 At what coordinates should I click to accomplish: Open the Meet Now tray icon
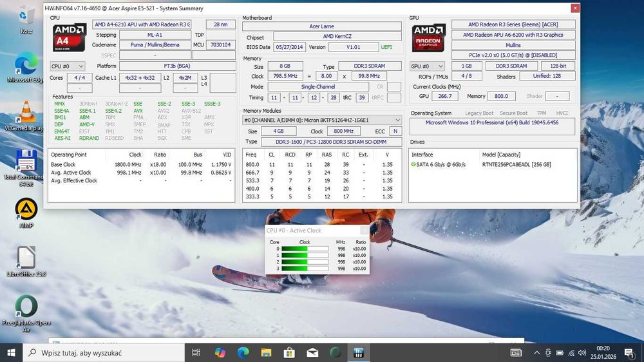pos(548,352)
